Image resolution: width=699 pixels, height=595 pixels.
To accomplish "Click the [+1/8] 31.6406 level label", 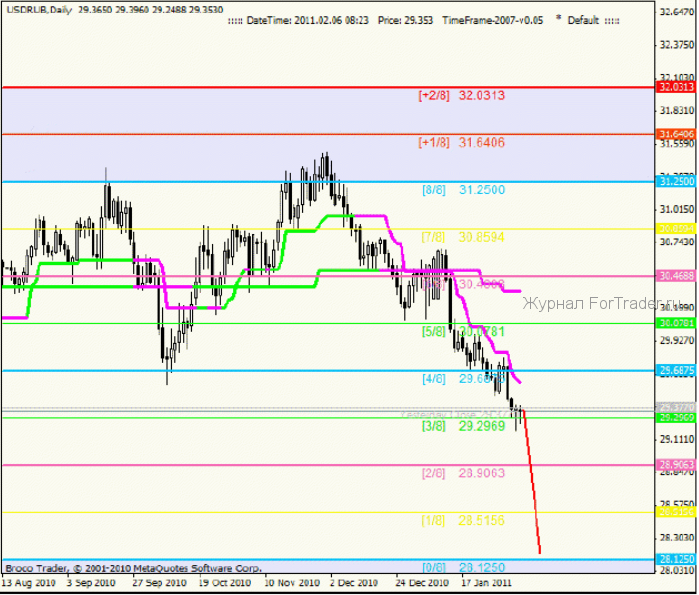I will point(462,143).
